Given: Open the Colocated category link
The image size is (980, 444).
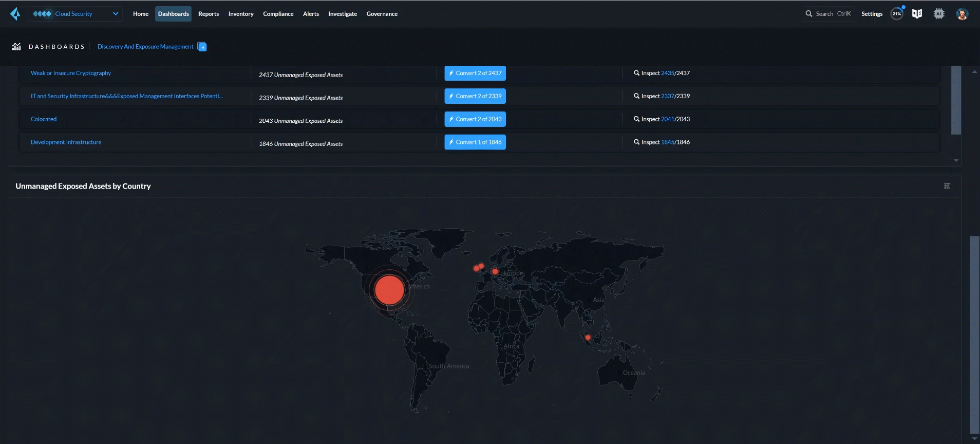Looking at the screenshot, I should 44,119.
